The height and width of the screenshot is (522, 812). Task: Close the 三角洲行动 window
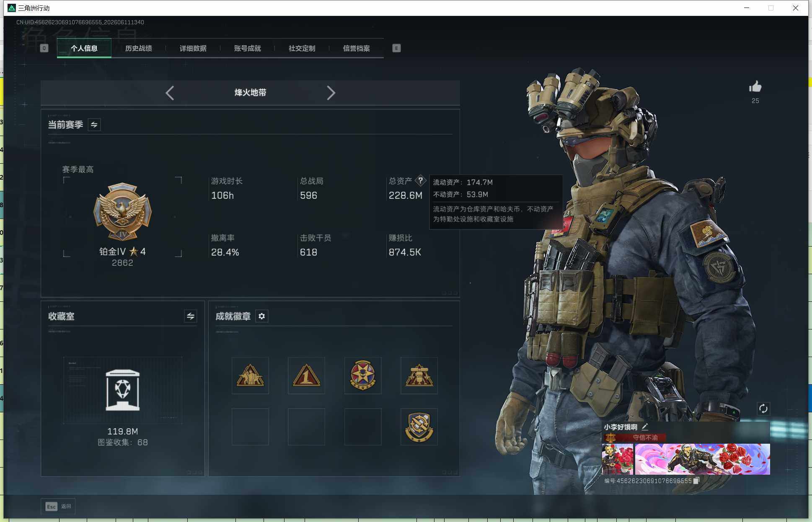click(795, 8)
